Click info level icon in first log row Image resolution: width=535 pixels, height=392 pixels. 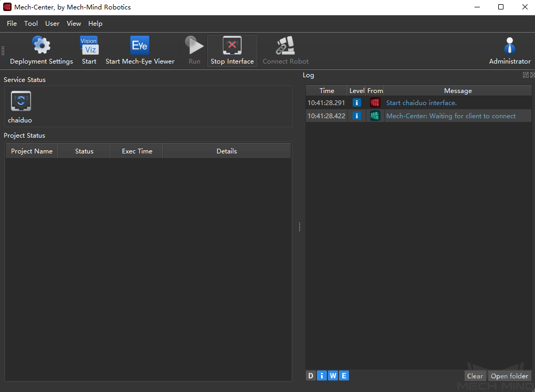[356, 102]
